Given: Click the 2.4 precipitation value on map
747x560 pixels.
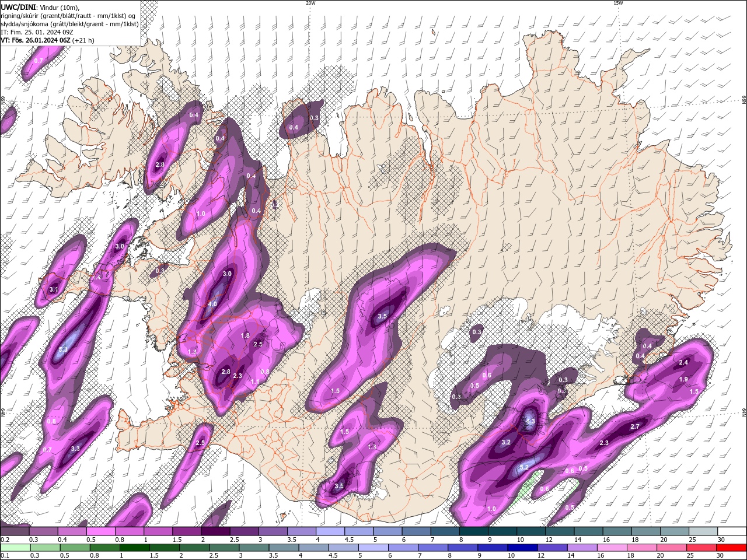Looking at the screenshot, I should tap(684, 362).
